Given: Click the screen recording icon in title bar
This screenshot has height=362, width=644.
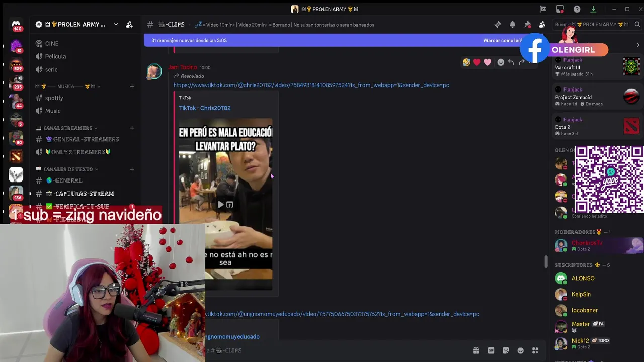Looking at the screenshot, I should (560, 9).
